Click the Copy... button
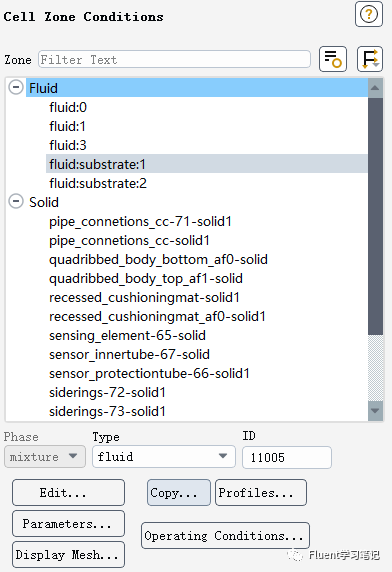The height and width of the screenshot is (572, 392). point(179,492)
